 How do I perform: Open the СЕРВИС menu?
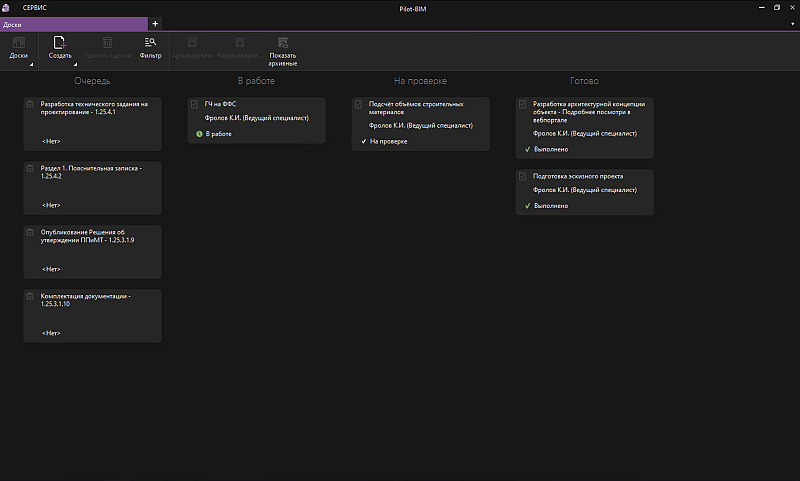pos(35,7)
